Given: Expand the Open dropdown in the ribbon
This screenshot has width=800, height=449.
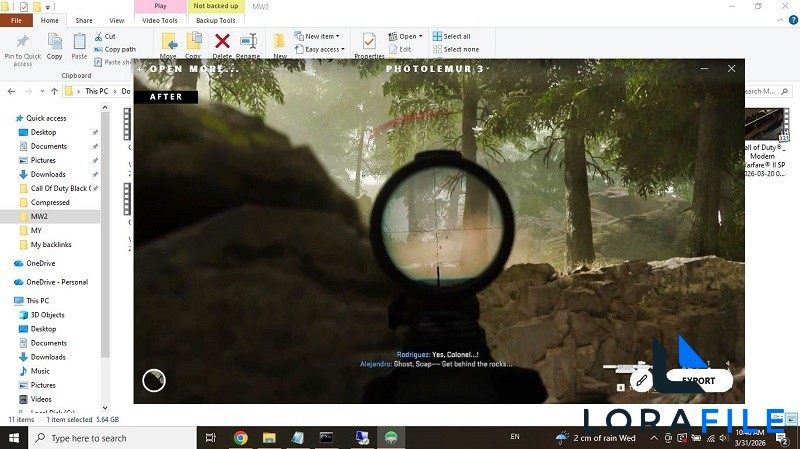Looking at the screenshot, I should pos(406,36).
